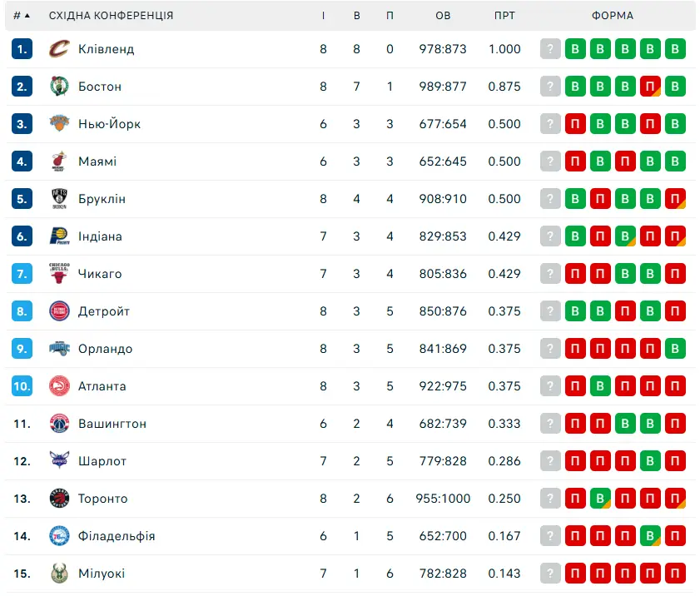Click the Toronto Raptors team logo
700x596 pixels.
pyautogui.click(x=59, y=499)
